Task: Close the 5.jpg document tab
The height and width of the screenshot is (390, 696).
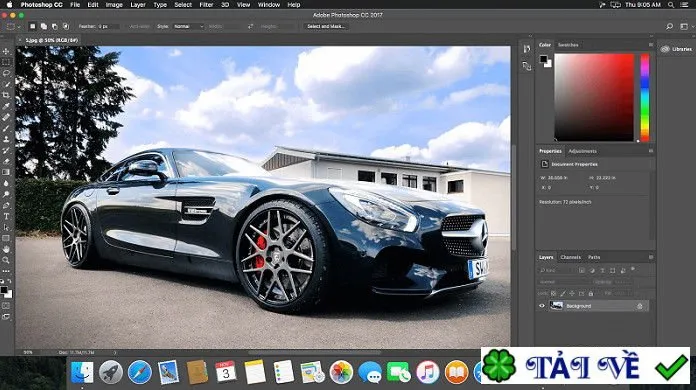Action: (x=20, y=40)
